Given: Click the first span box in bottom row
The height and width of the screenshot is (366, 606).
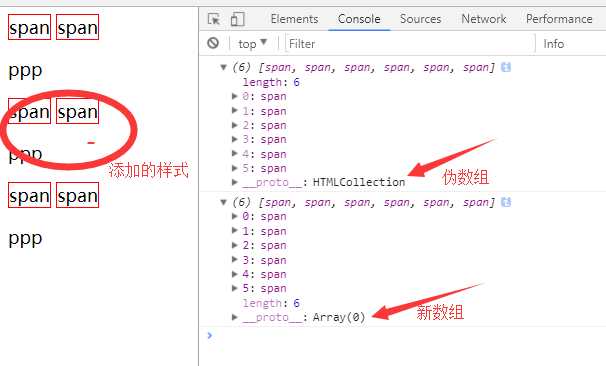Looking at the screenshot, I should click(29, 195).
